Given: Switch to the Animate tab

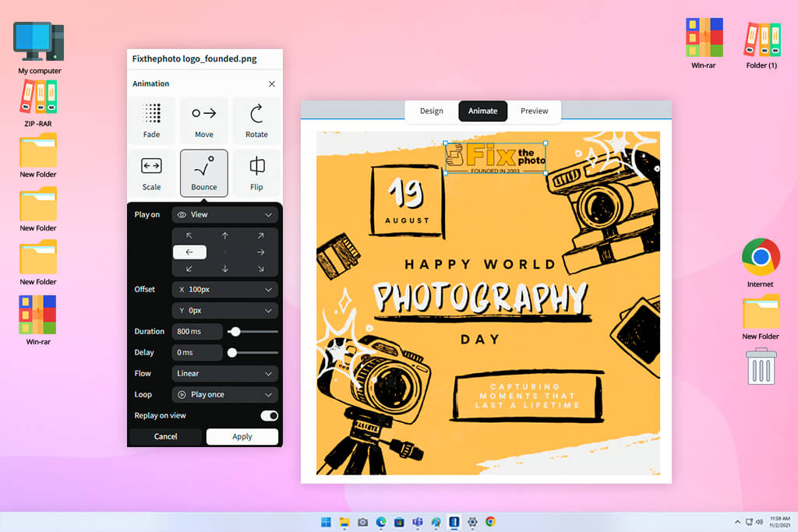Looking at the screenshot, I should click(x=482, y=111).
